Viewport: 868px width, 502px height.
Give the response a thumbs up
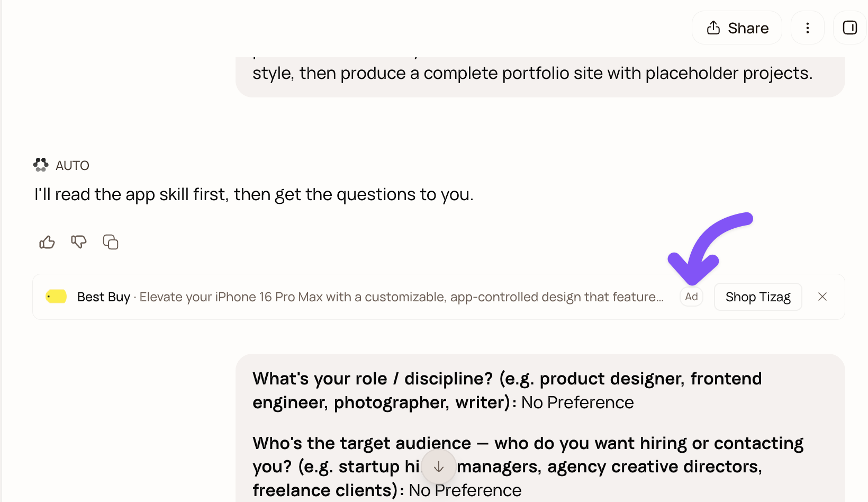47,243
